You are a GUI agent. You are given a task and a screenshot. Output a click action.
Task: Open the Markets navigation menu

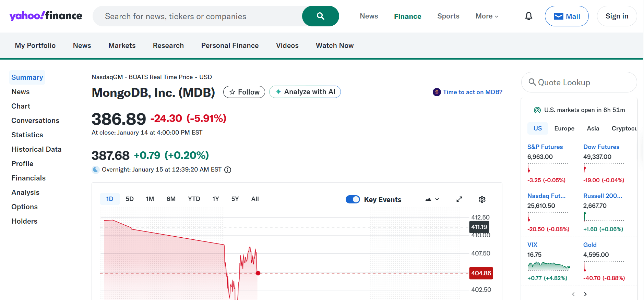pos(122,46)
